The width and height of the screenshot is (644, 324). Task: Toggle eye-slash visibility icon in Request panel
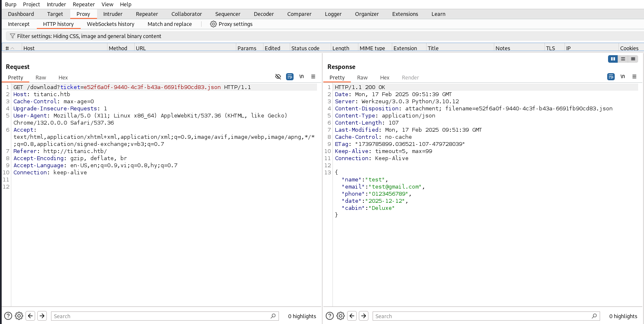(x=278, y=77)
